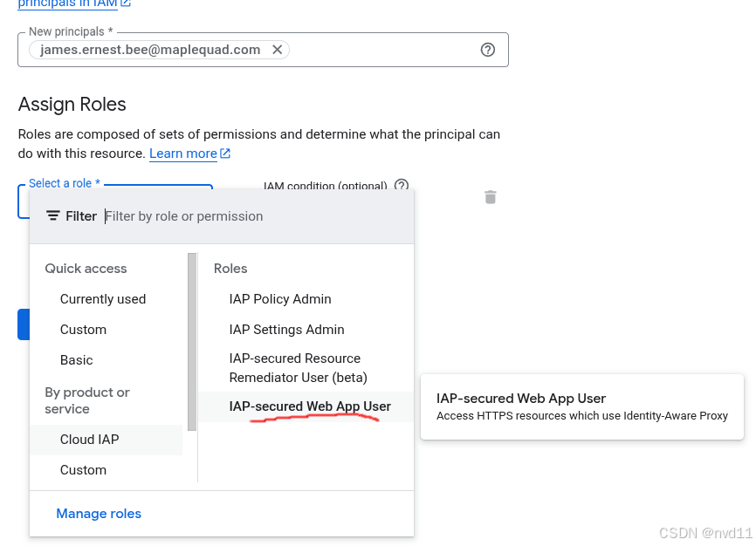Click the IAP-secured Web App User tooltip
756x546 pixels.
(x=582, y=406)
